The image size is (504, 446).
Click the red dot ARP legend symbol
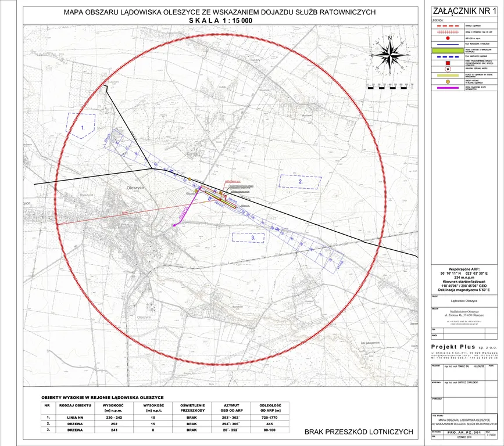(448, 38)
